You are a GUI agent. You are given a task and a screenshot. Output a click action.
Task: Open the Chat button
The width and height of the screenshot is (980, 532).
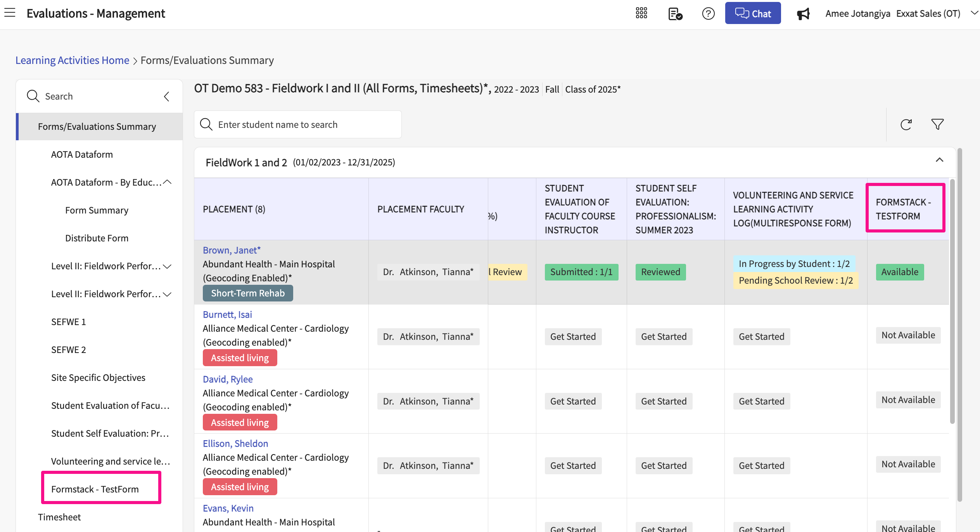(x=753, y=14)
